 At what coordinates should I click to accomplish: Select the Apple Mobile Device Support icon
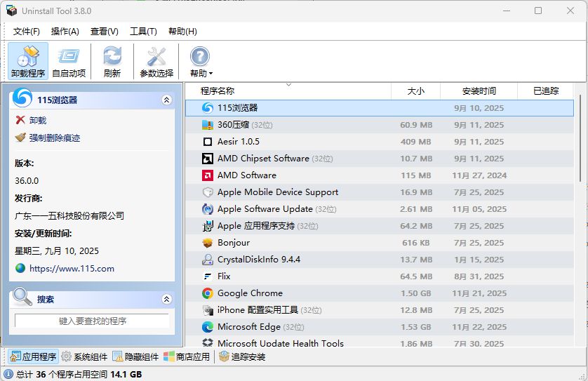[208, 192]
